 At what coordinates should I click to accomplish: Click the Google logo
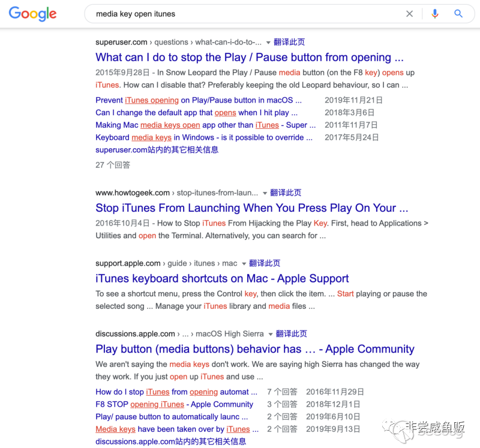tap(33, 14)
